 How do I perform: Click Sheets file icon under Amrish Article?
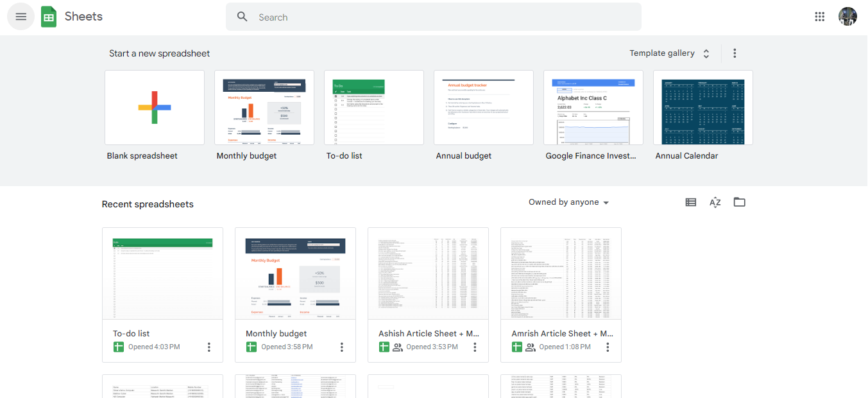pyautogui.click(x=517, y=347)
